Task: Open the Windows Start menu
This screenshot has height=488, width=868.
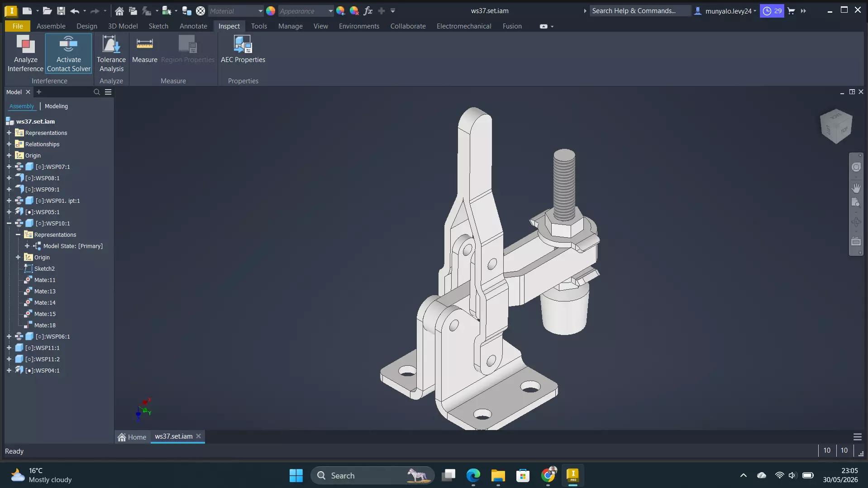Action: click(x=296, y=475)
